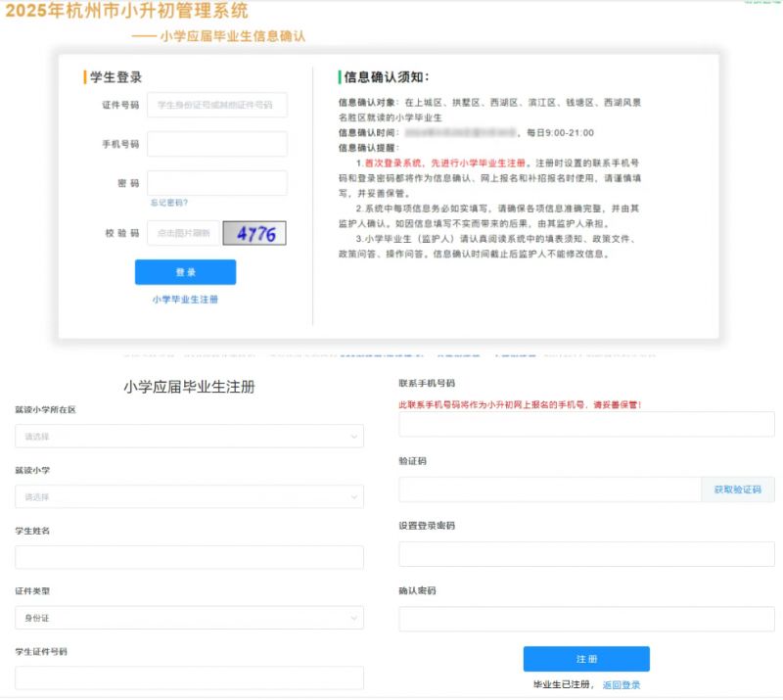Screen dimensions: 783x700
Task: Focus the login 证件号码 input field
Action: click(x=217, y=105)
